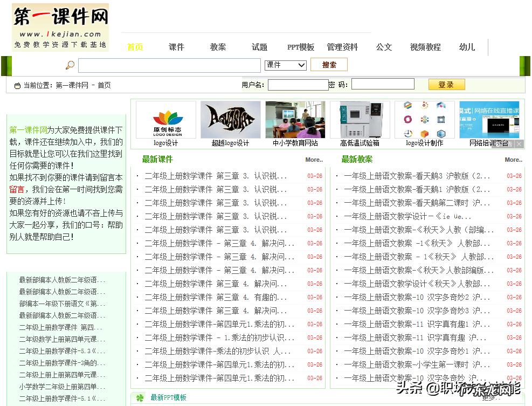532x406 pixels.
Task: Close the ad banner with X
Action: point(519,144)
